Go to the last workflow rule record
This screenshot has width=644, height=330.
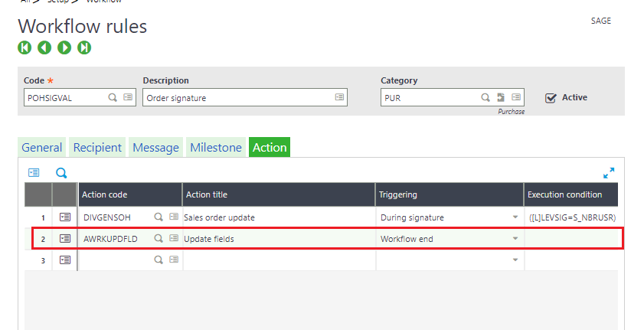coord(84,47)
